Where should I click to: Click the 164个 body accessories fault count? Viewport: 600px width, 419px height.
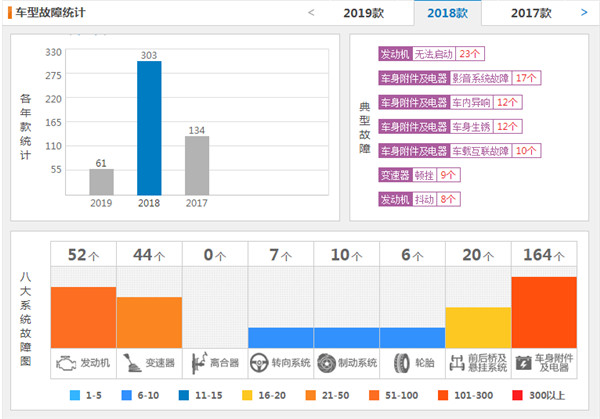point(544,255)
